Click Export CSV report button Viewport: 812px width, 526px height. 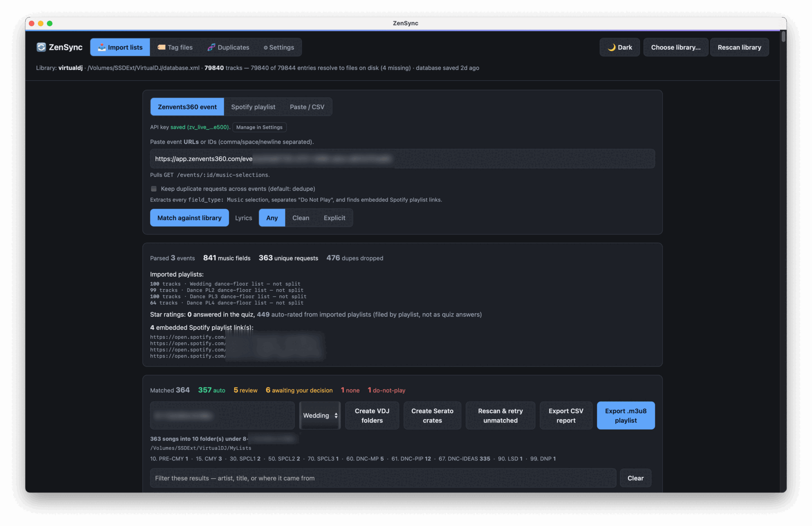click(x=566, y=416)
